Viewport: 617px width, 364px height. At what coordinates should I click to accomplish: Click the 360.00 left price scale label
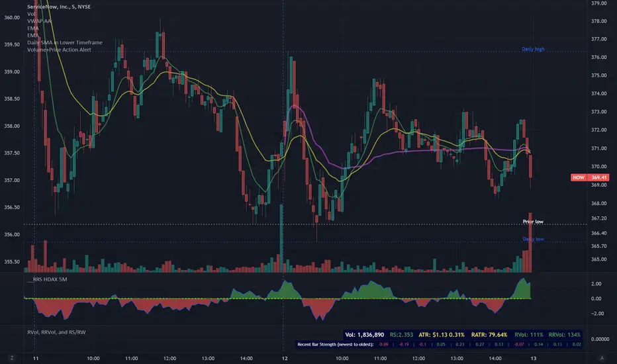[12, 17]
